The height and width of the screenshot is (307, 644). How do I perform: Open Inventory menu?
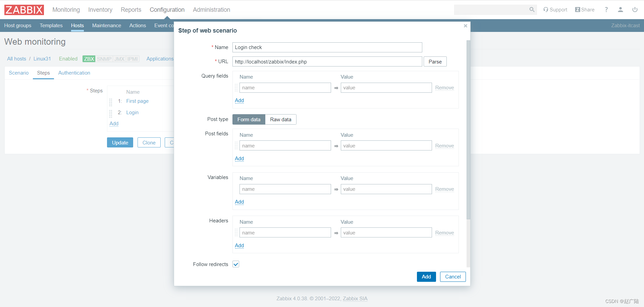100,10
